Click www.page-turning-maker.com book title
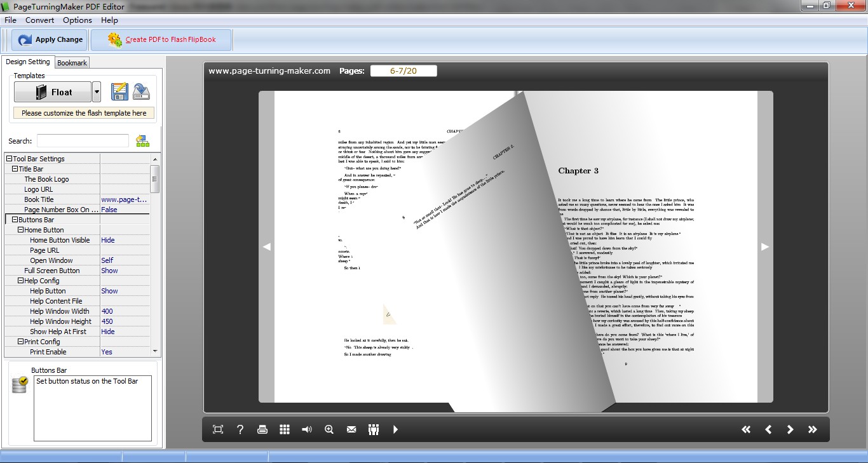This screenshot has width=868, height=463. (269, 70)
